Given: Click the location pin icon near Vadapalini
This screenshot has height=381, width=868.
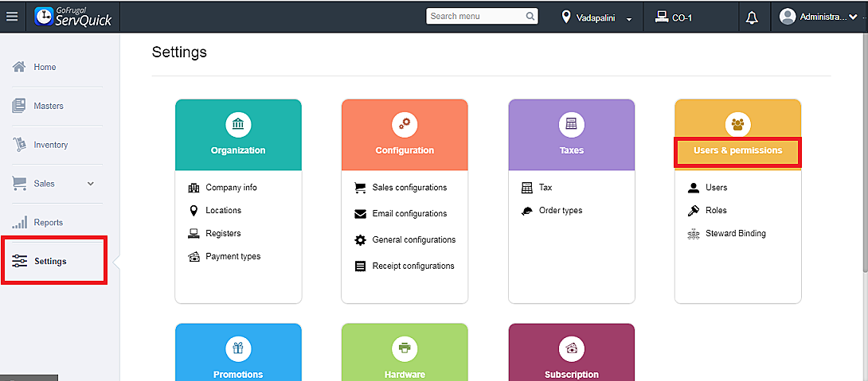Looking at the screenshot, I should point(565,17).
